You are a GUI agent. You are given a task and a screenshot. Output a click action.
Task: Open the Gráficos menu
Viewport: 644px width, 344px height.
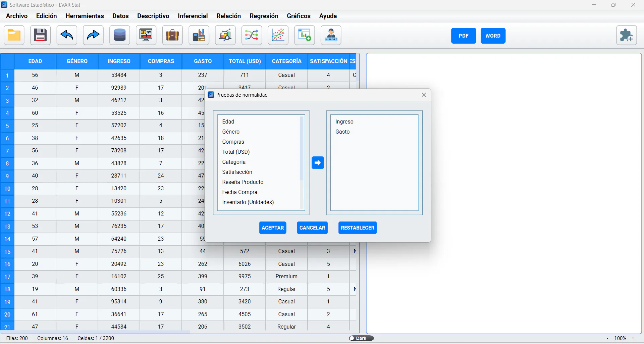299,16
